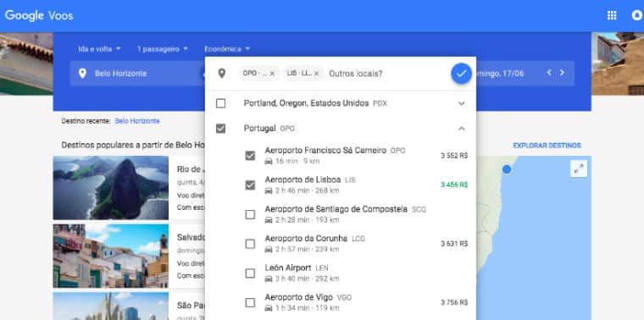This screenshot has width=644, height=320.
Task: Open the EXPLORAR DESTINOS link
Action: tap(547, 146)
